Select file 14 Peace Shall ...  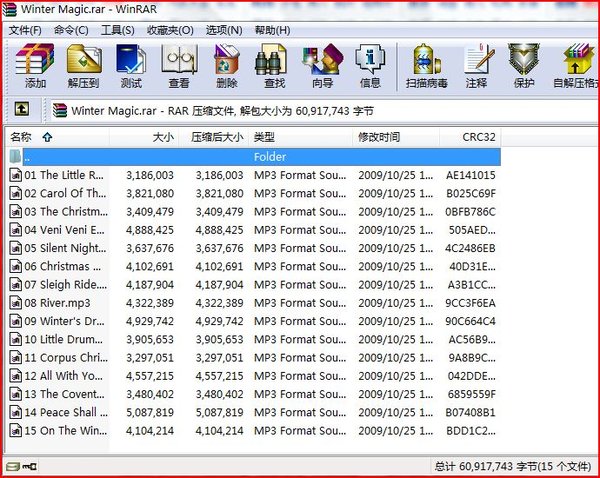coord(254,412)
